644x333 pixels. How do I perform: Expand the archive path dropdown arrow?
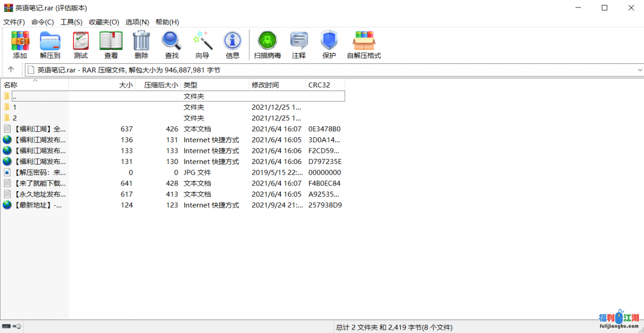[640, 70]
